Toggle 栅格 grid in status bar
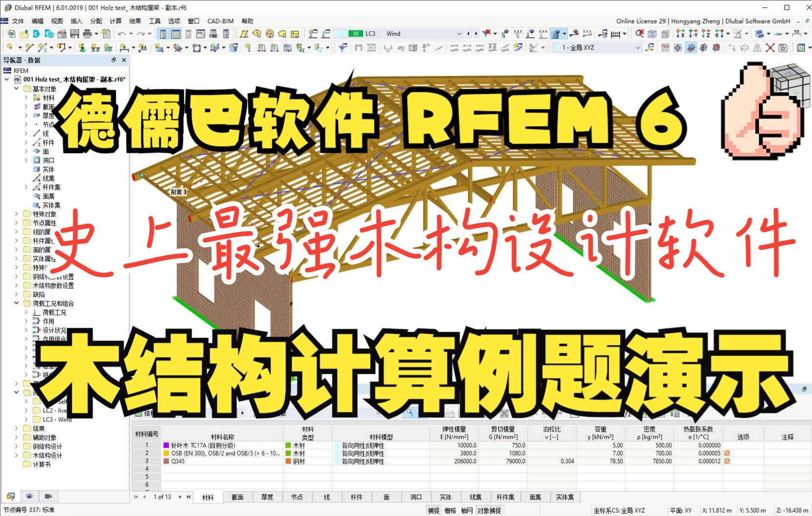 click(x=450, y=511)
